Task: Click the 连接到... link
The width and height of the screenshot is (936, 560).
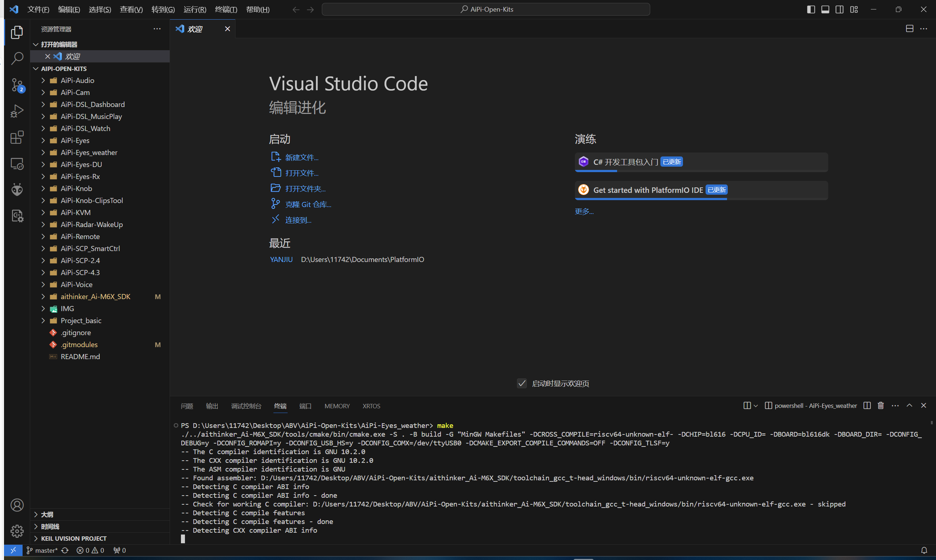Action: click(x=298, y=220)
